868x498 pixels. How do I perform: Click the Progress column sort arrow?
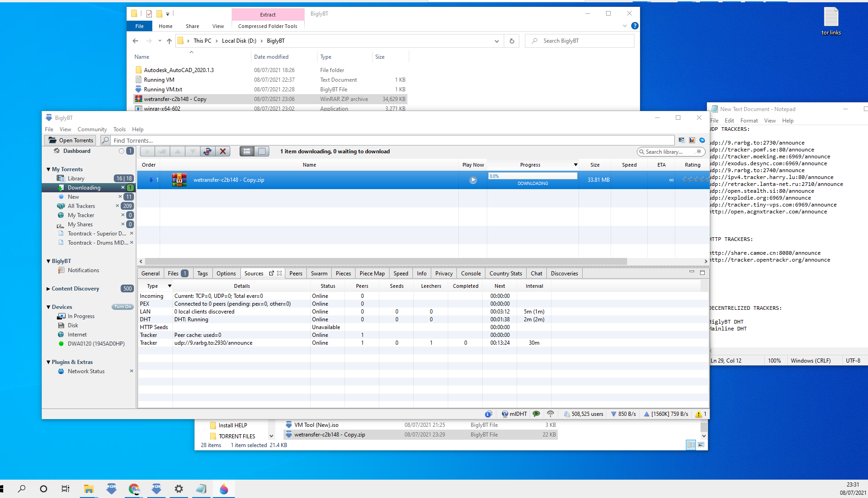coord(575,165)
